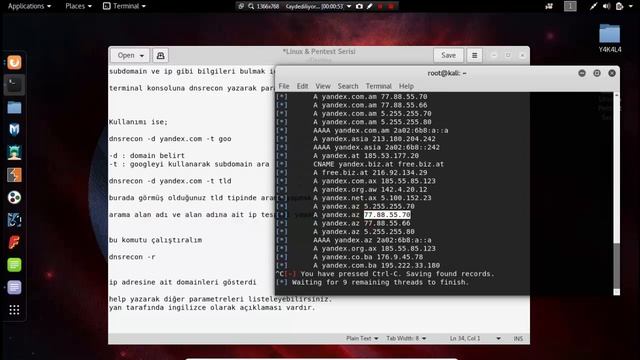Open Firefox from the dock
Viewport: 640px width, 360px height.
click(14, 62)
